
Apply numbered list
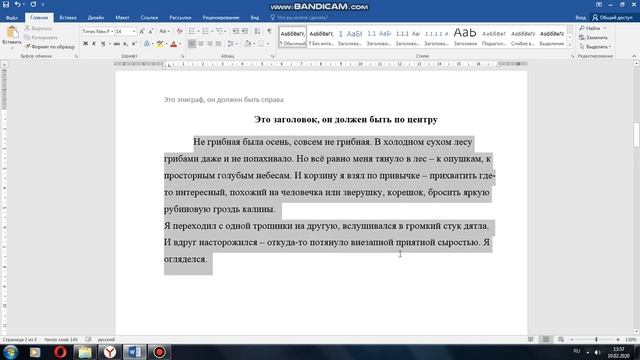(x=205, y=31)
